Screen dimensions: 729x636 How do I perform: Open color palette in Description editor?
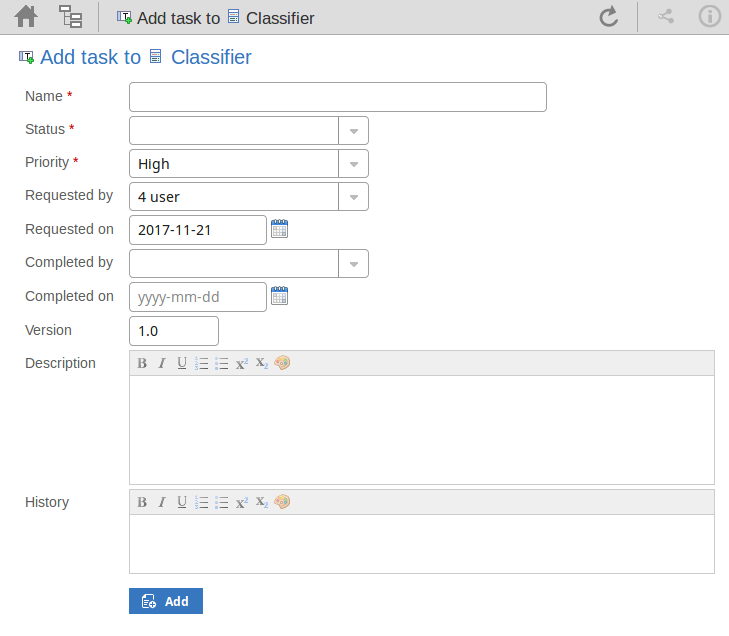point(282,363)
